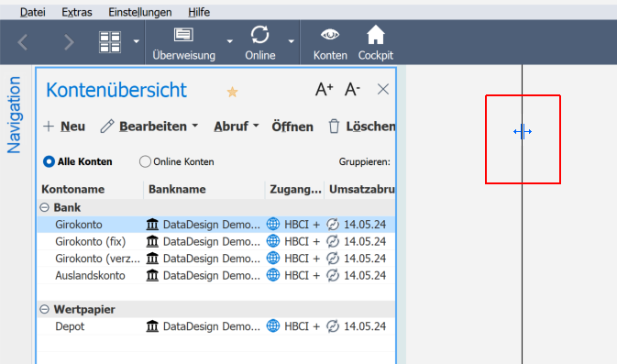Collapse the Bank group
Viewport: 617px width, 364px height.
click(45, 207)
